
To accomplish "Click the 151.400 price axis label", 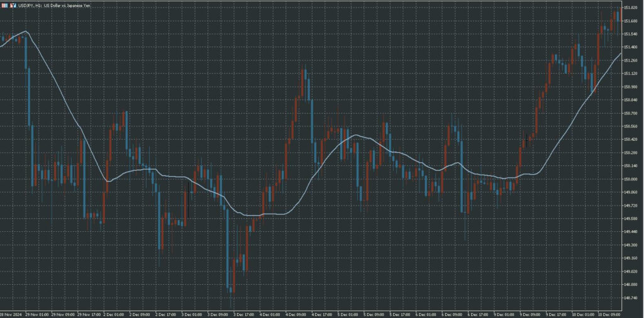I will pyautogui.click(x=630, y=47).
